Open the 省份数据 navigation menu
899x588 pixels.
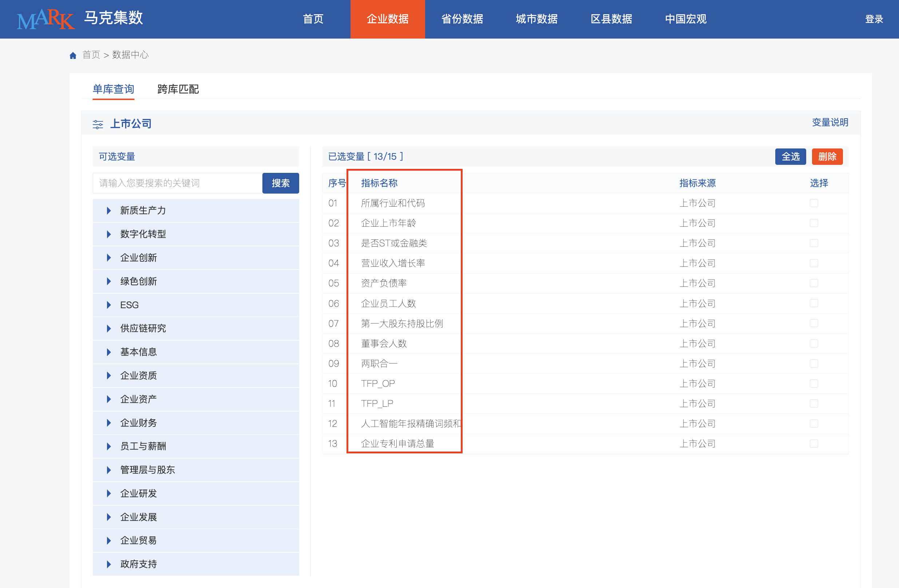(462, 19)
